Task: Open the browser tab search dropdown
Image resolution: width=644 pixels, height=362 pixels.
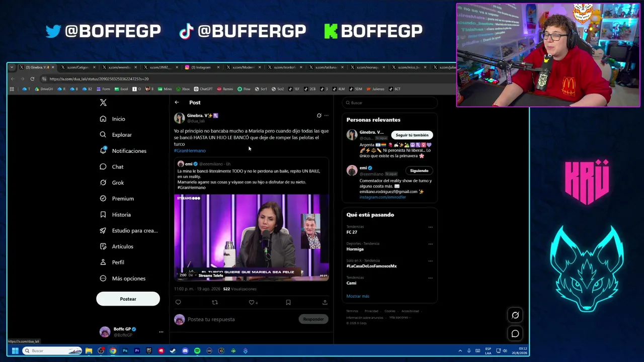Action: pos(12,67)
